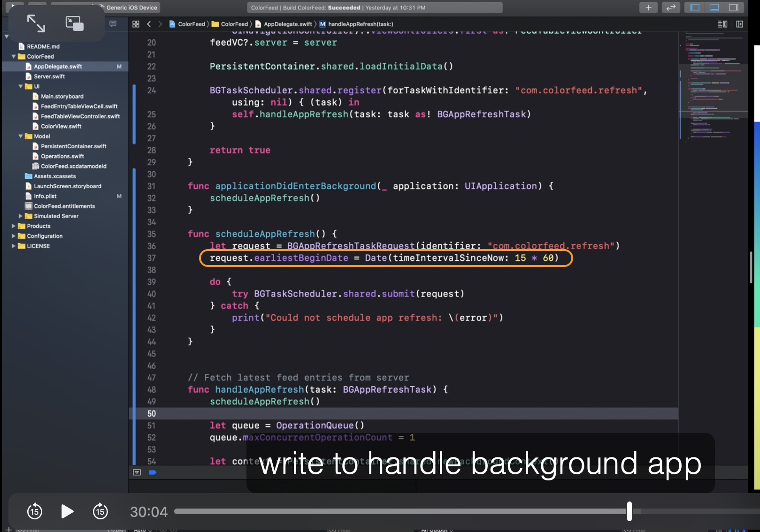Expand the Simulated Server folder
760x532 pixels.
(x=21, y=216)
